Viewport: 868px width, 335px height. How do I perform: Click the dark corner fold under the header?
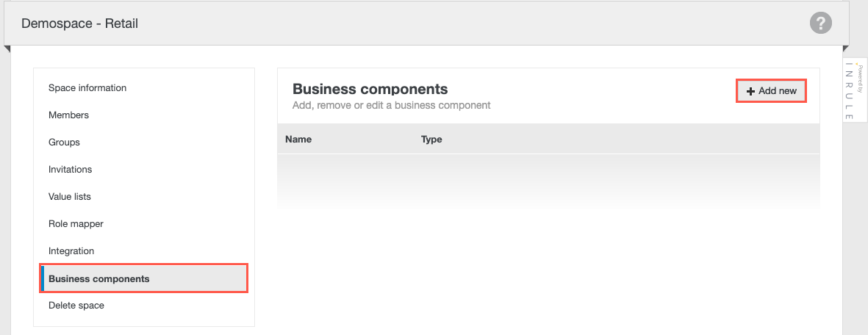click(7, 49)
